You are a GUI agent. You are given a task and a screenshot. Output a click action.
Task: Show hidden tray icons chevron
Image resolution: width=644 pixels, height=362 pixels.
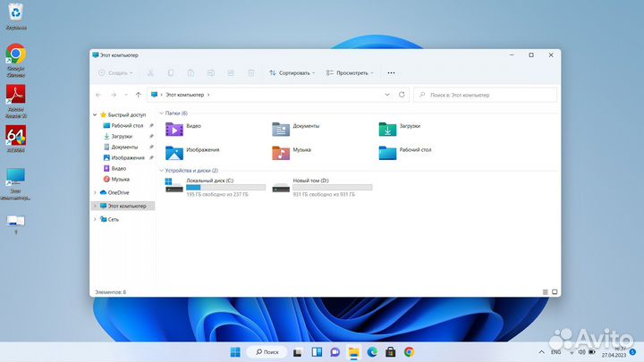pos(541,352)
